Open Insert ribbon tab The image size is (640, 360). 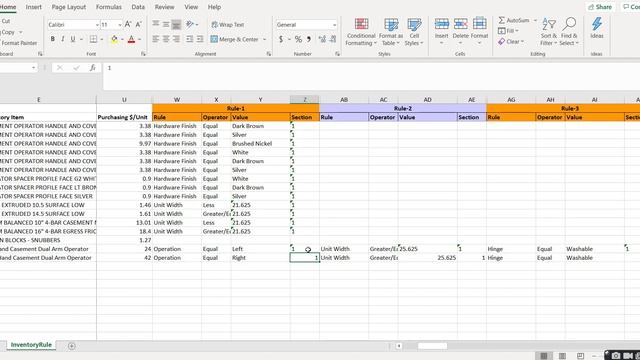click(33, 7)
